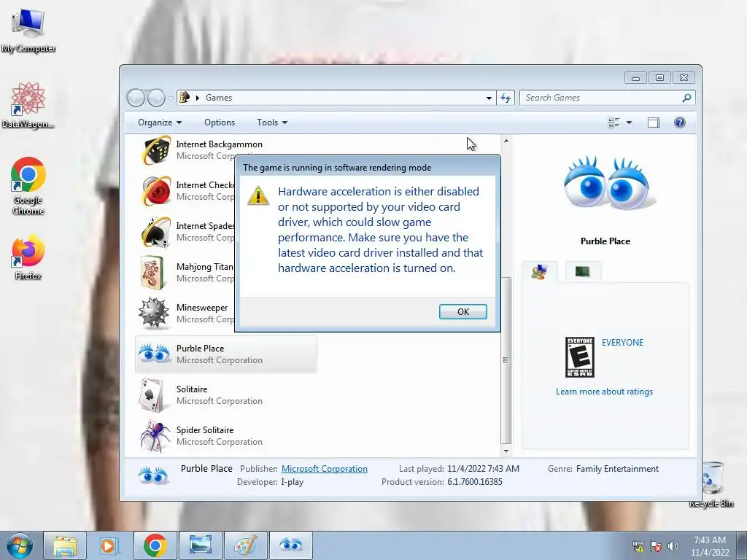747x560 pixels.
Task: Open My Computer desktop icon
Action: [28, 31]
